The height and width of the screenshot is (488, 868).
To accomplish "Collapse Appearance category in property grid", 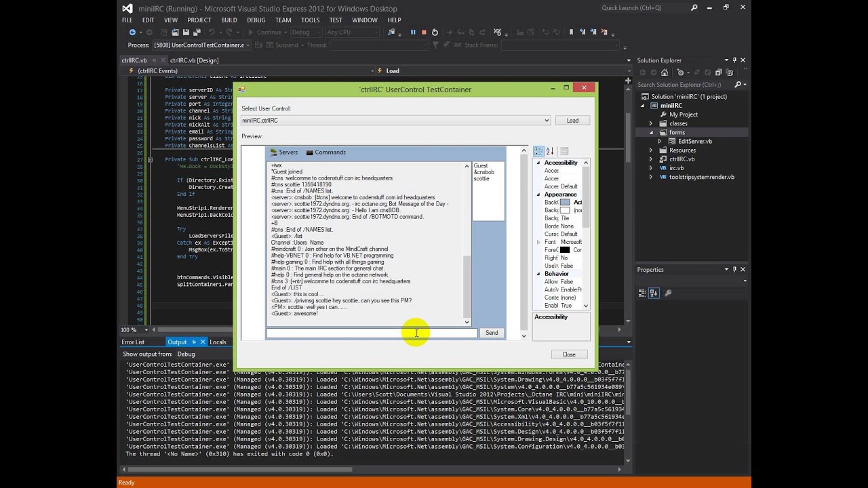I will pyautogui.click(x=538, y=195).
